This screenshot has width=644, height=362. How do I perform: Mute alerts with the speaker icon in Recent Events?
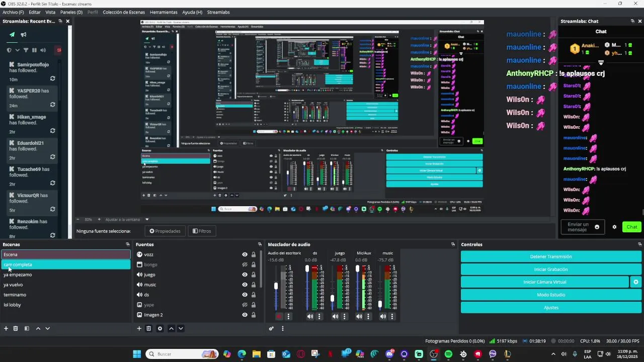(x=43, y=50)
